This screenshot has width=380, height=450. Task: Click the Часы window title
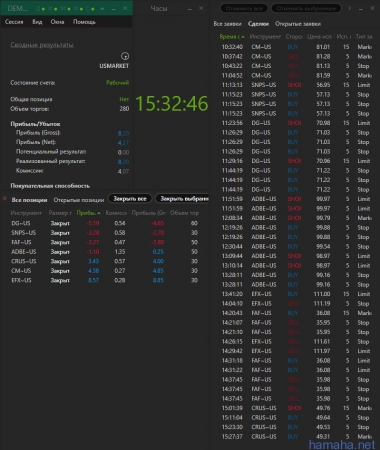(159, 9)
